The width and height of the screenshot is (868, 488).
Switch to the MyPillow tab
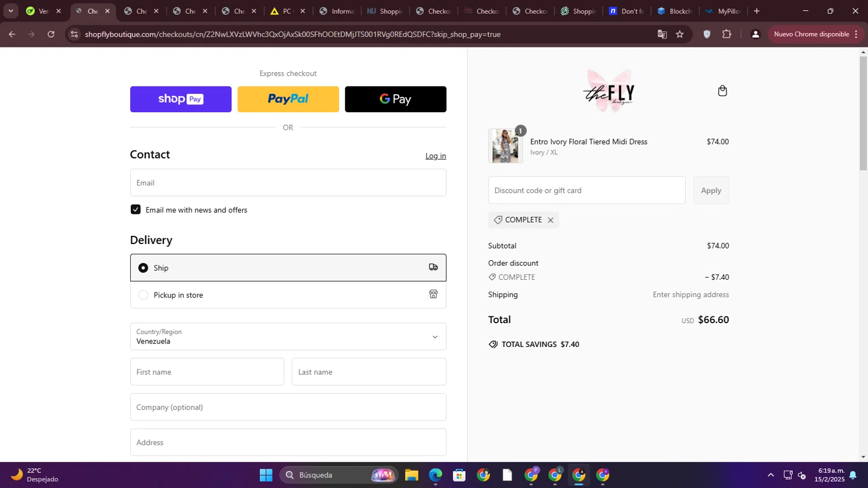(x=722, y=11)
